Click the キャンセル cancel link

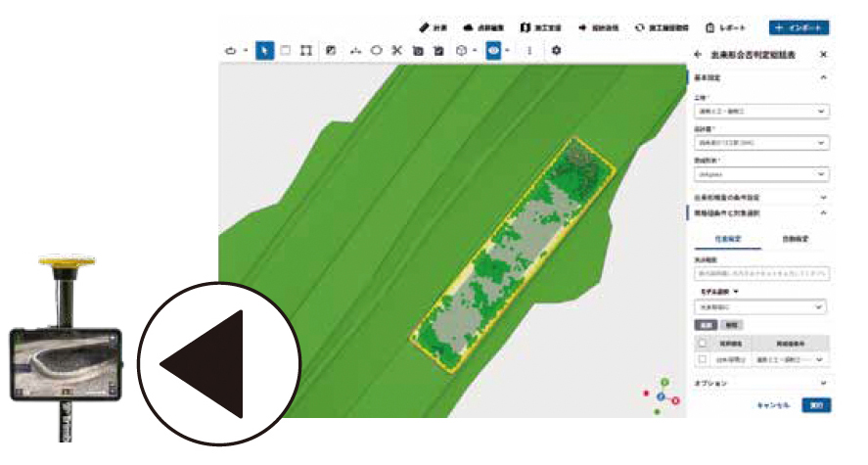pyautogui.click(x=773, y=405)
